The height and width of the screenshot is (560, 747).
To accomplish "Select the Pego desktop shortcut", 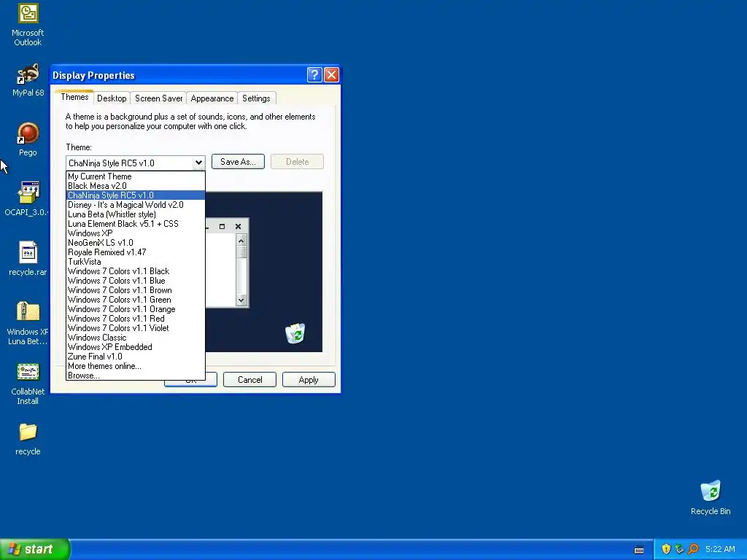I will click(28, 139).
